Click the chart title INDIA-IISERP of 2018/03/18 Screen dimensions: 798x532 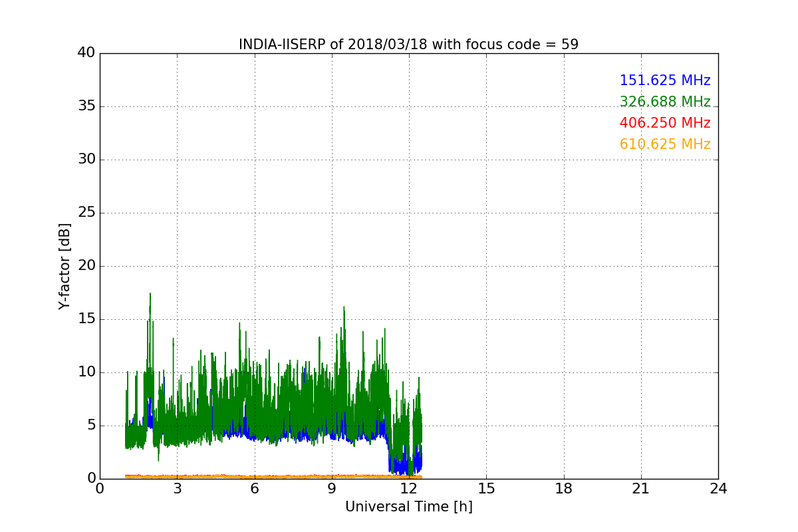408,45
